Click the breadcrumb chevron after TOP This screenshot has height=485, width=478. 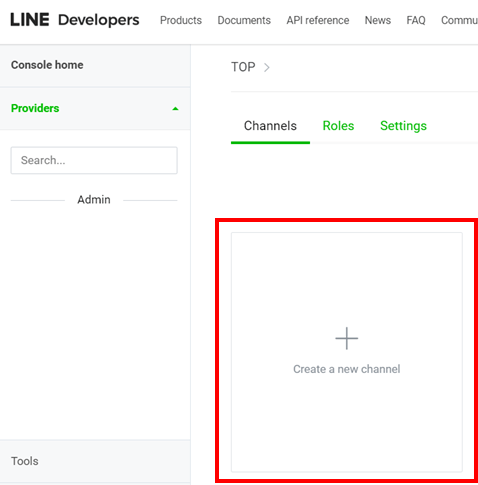click(267, 68)
